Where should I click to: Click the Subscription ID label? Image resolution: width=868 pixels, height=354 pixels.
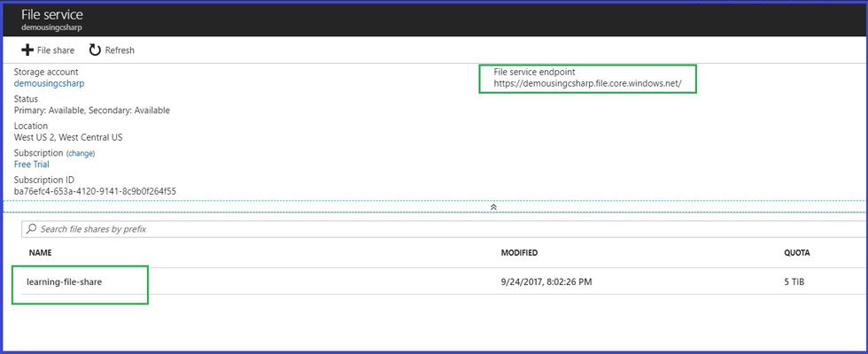coord(43,180)
